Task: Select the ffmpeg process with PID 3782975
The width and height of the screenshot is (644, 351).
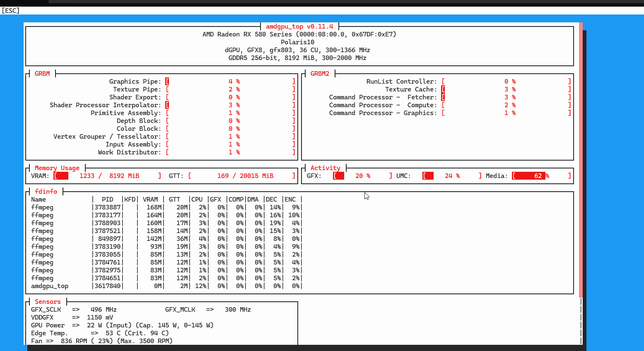Action: [x=166, y=270]
